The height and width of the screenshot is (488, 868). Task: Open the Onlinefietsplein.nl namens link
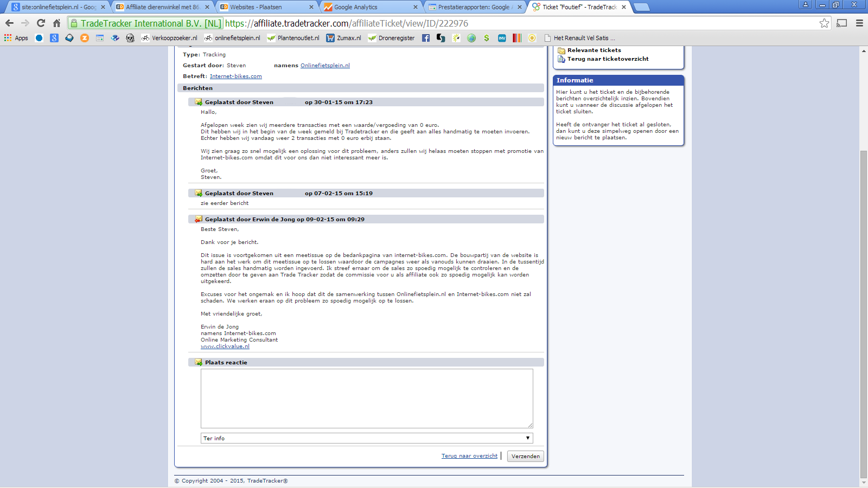point(325,66)
